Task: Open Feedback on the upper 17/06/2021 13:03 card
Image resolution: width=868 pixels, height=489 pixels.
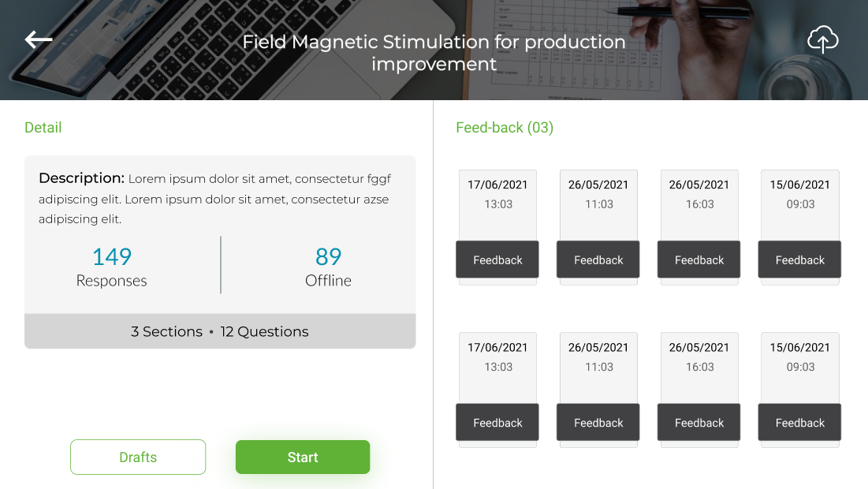Action: pyautogui.click(x=497, y=260)
